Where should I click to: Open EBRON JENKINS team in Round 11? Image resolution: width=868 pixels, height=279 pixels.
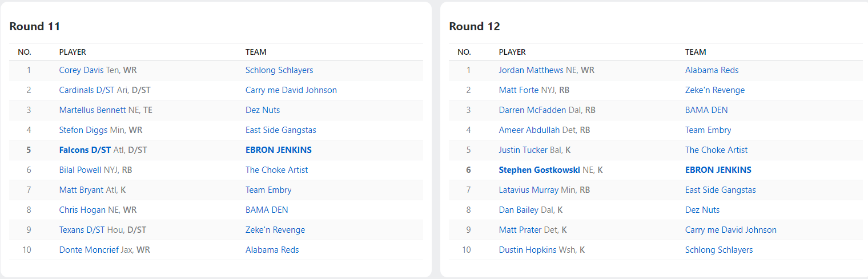(278, 150)
